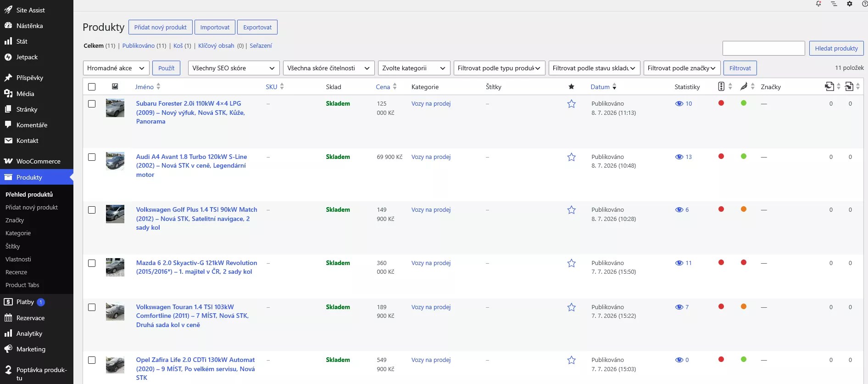Toggle featured star for Mazda 6
This screenshot has height=384, width=868.
[571, 263]
